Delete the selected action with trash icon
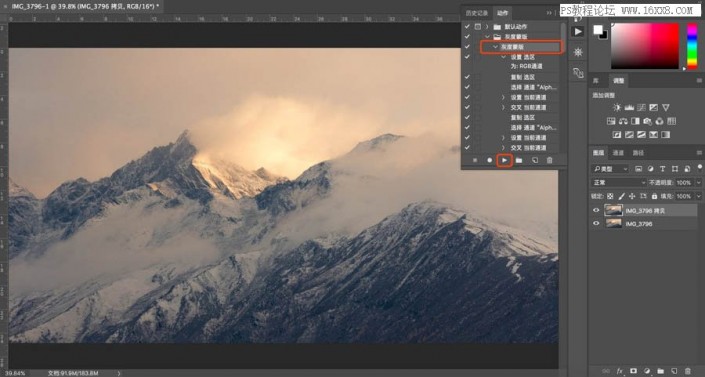Image resolution: width=705 pixels, height=377 pixels. 549,160
